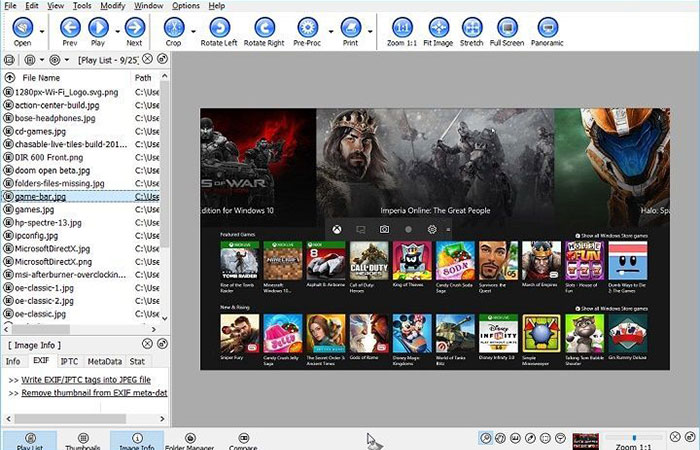Click the file list scroll-down arrow
The height and width of the screenshot is (450, 700).
(164, 318)
